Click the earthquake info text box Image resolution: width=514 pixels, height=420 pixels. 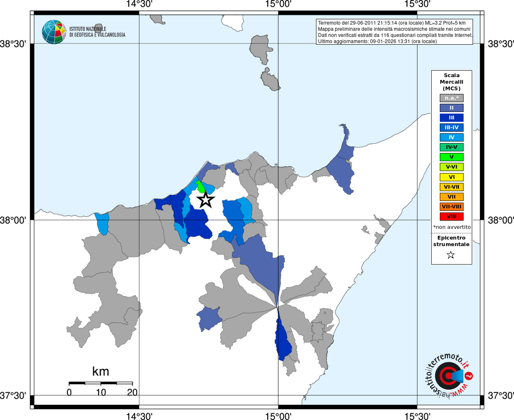(x=394, y=32)
